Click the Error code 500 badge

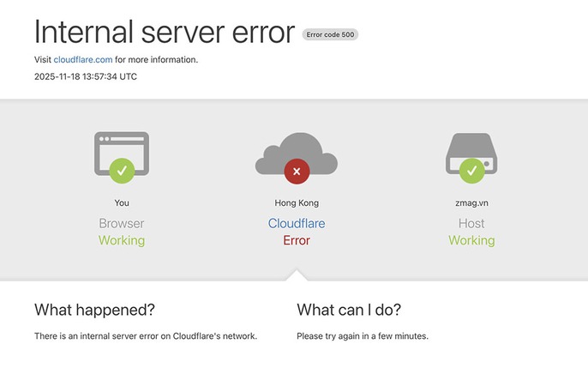tap(330, 34)
